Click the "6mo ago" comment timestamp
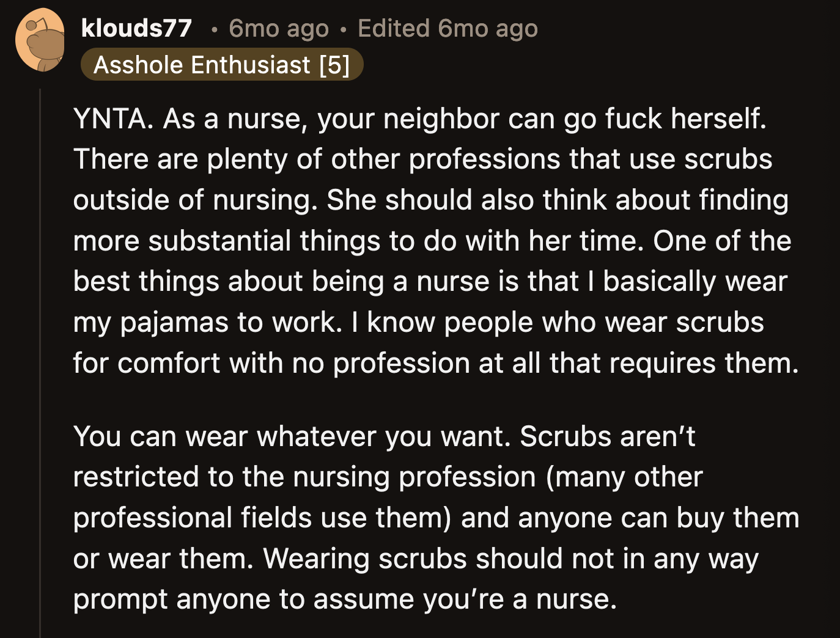 [278, 28]
